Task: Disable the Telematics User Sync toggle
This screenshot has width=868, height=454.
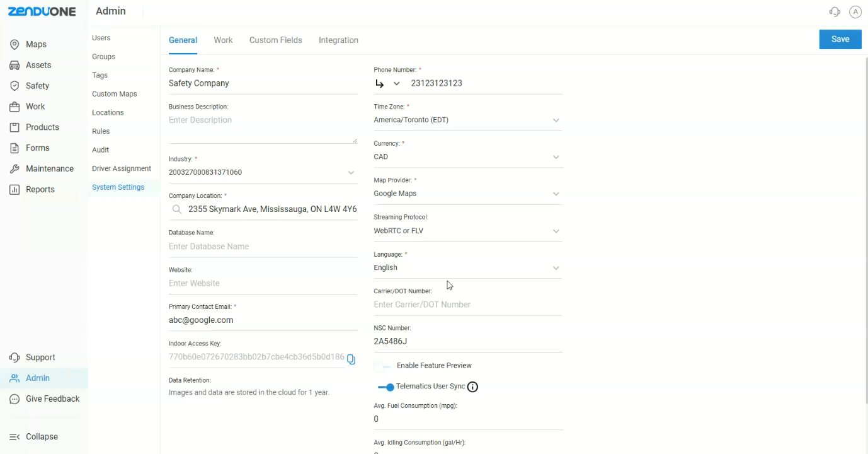Action: [x=385, y=387]
